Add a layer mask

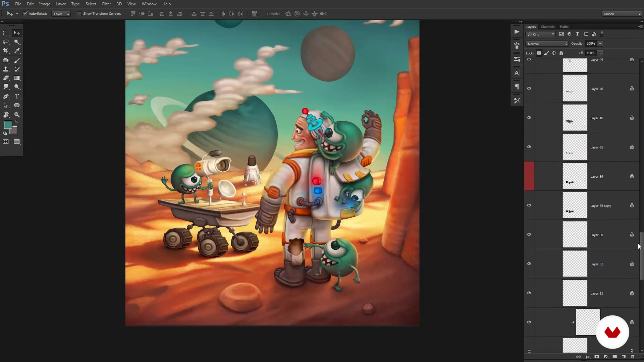597,357
